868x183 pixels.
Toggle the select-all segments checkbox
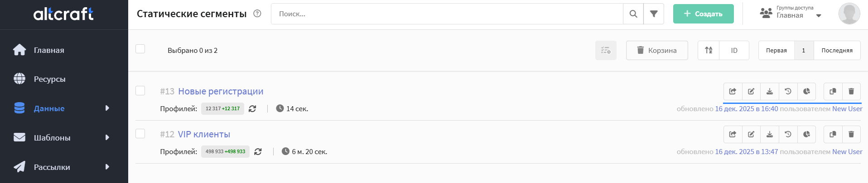click(140, 49)
